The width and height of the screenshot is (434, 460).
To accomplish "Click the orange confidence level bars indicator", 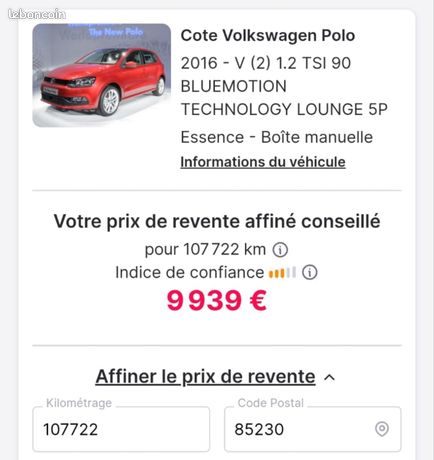I will (282, 272).
